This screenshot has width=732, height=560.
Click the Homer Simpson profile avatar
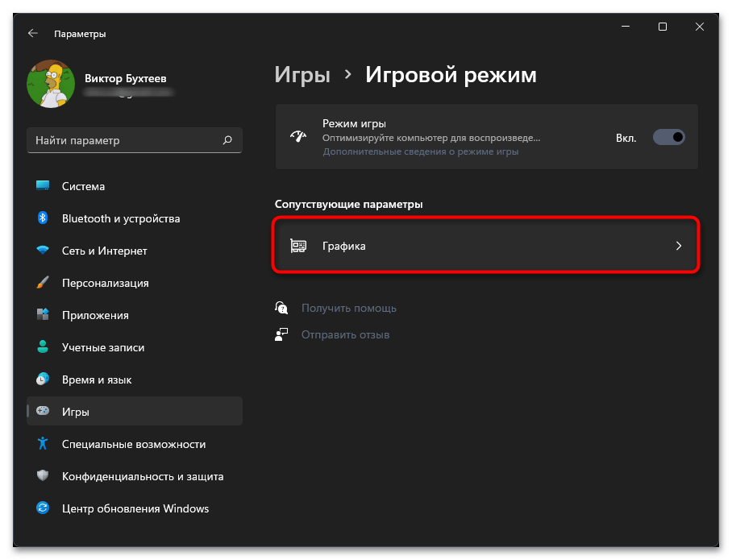[51, 84]
